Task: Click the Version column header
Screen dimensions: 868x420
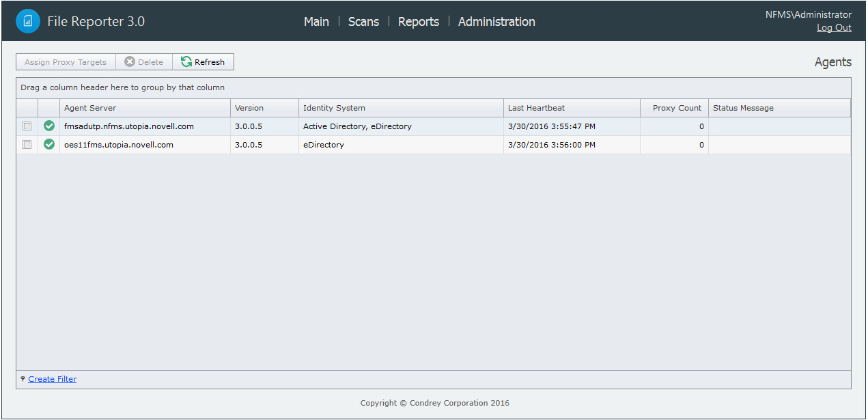Action: 249,108
